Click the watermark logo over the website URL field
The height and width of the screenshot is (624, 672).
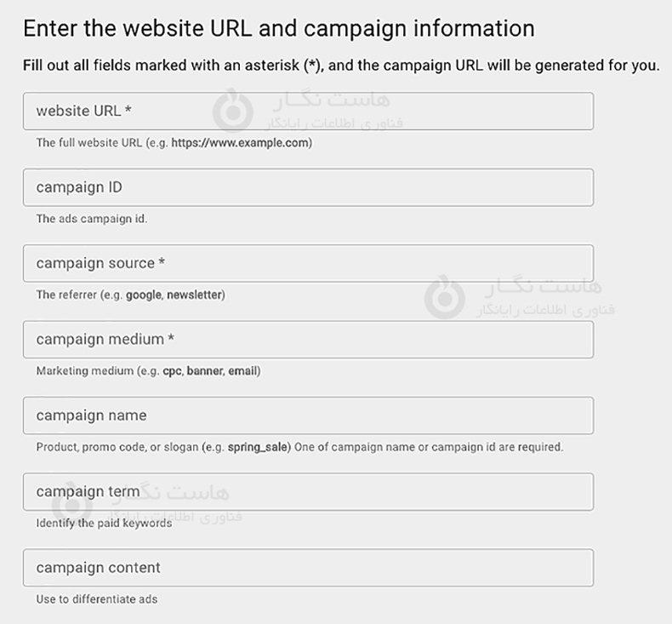pos(231,111)
